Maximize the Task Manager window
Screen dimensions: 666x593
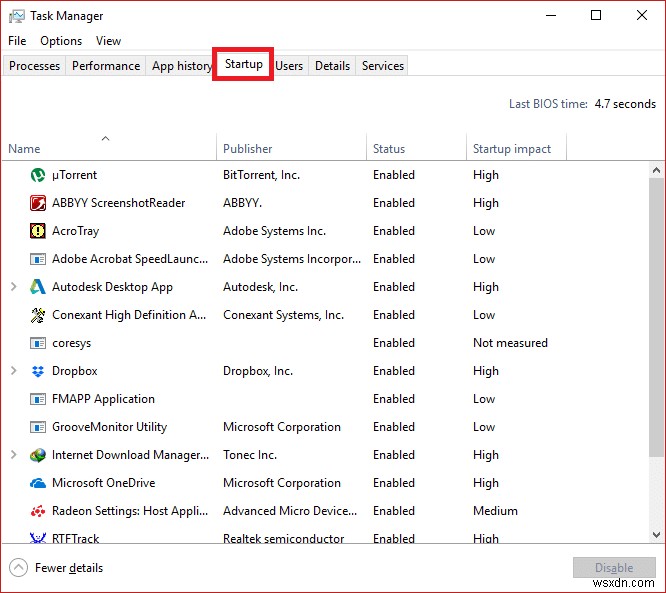(x=596, y=16)
